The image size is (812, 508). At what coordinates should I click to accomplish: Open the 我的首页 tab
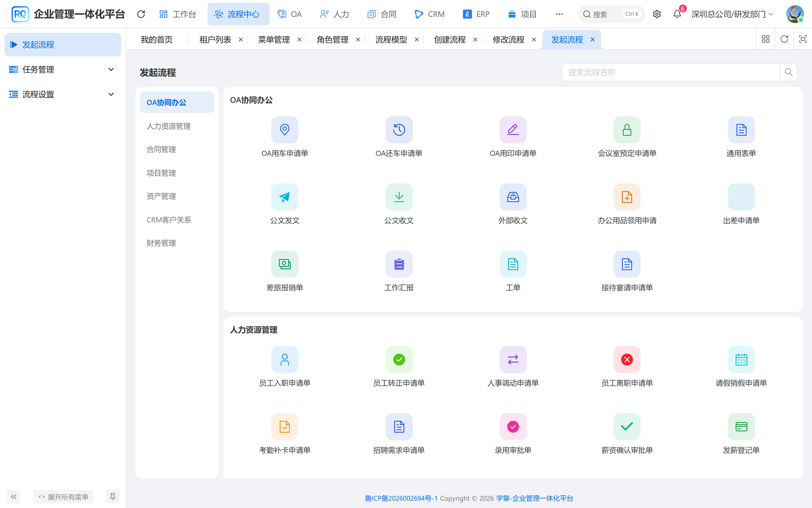click(x=157, y=40)
